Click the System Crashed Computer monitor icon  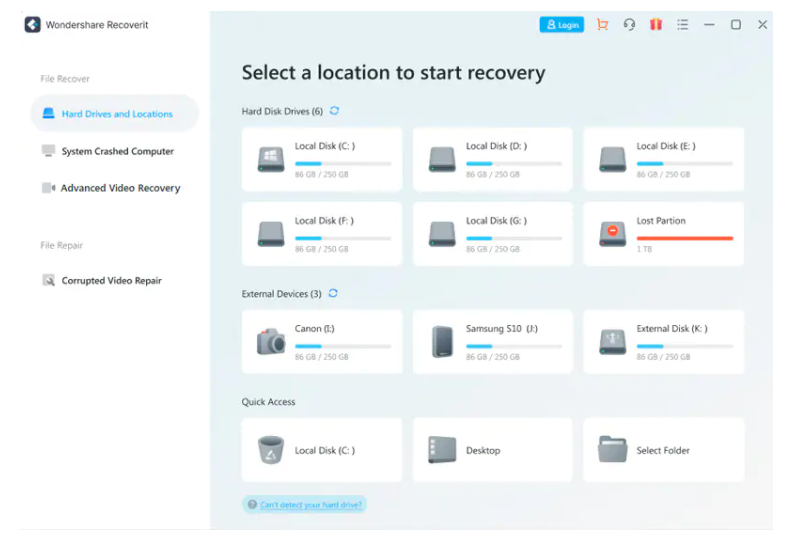(x=49, y=150)
